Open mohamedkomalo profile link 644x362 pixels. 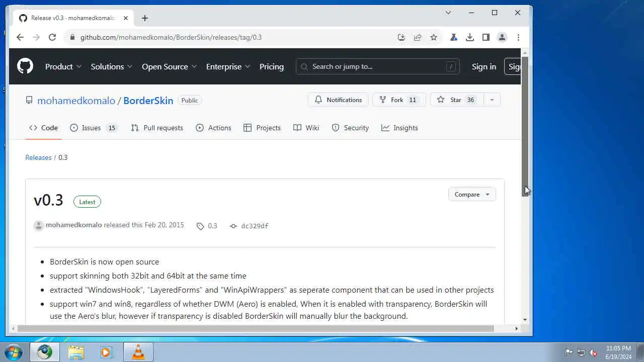click(76, 101)
